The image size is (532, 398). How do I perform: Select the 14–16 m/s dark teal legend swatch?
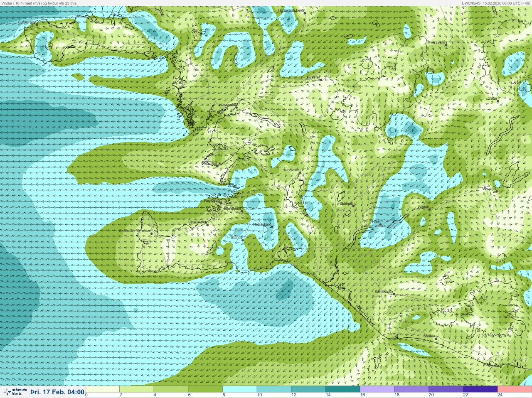click(343, 389)
